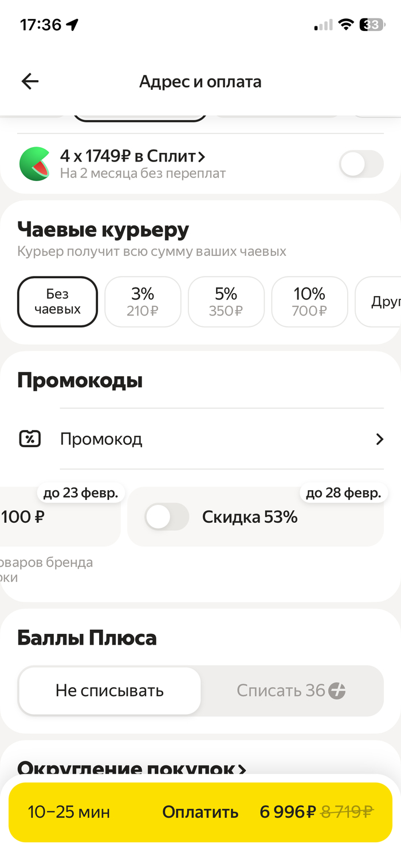Tap the Plus points icon
401x868 pixels.
337,691
